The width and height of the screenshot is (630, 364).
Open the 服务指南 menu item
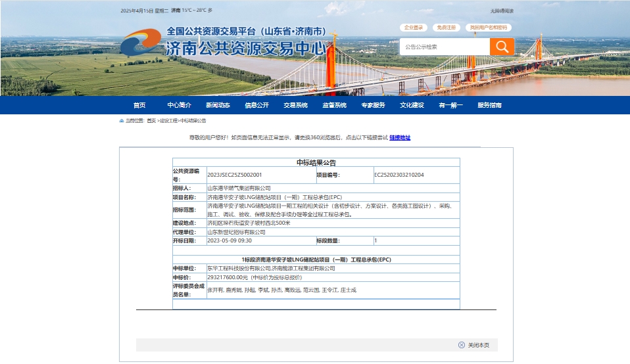(x=489, y=105)
